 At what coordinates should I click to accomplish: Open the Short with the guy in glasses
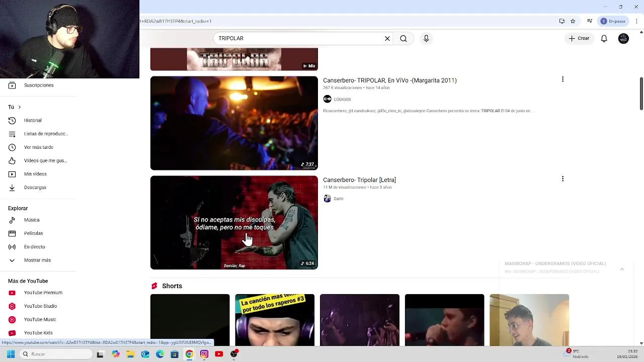[x=529, y=320]
